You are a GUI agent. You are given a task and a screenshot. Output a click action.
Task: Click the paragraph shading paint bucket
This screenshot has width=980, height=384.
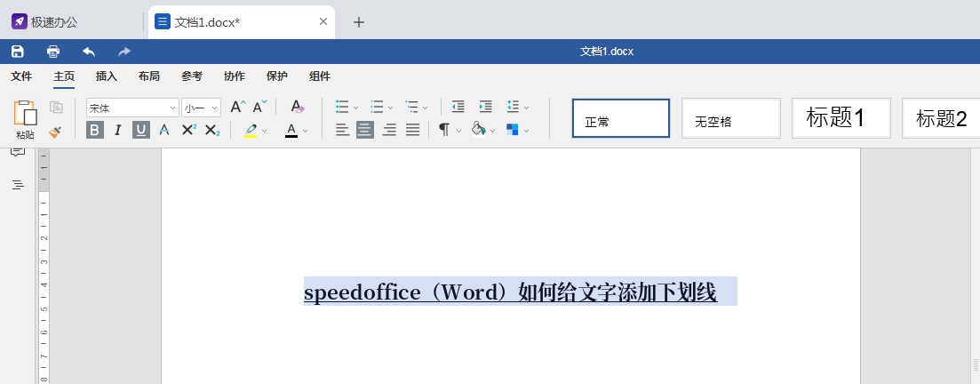479,130
